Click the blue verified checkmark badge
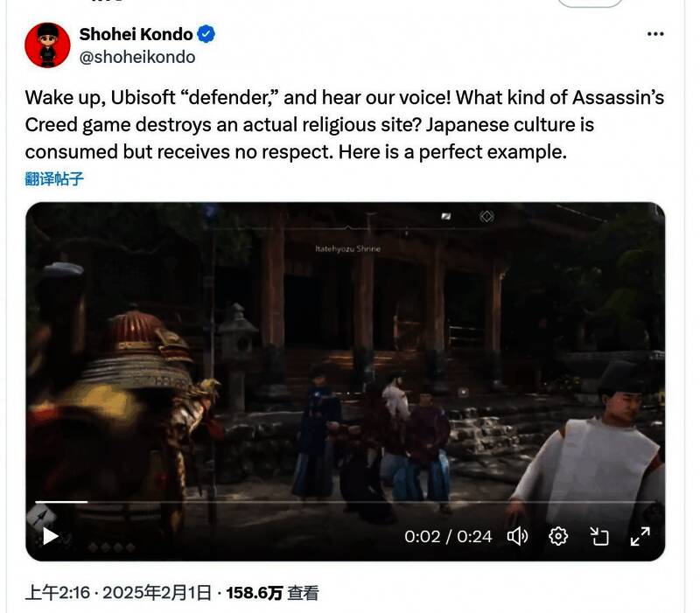This screenshot has height=613, width=700. [206, 34]
